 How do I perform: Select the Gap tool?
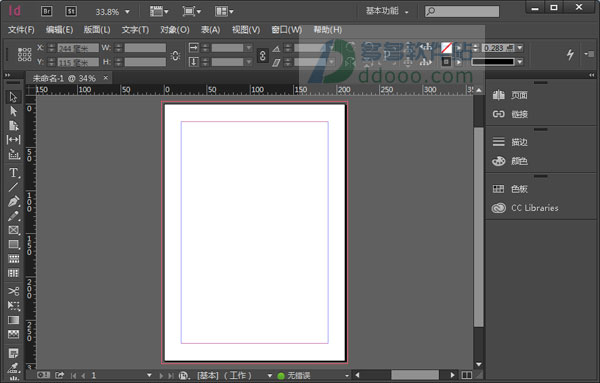tap(13, 140)
